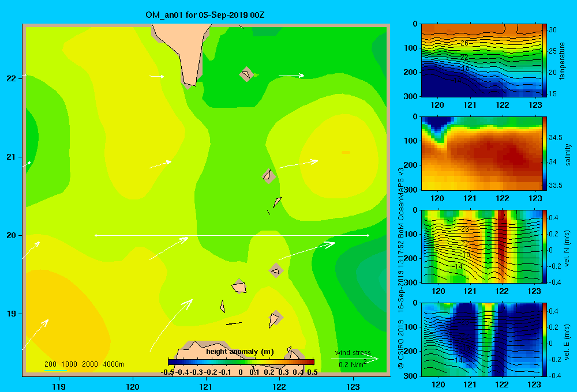The width and height of the screenshot is (577, 392).
Task: Click the vertical 'temperature' axis label
Action: click(562, 61)
